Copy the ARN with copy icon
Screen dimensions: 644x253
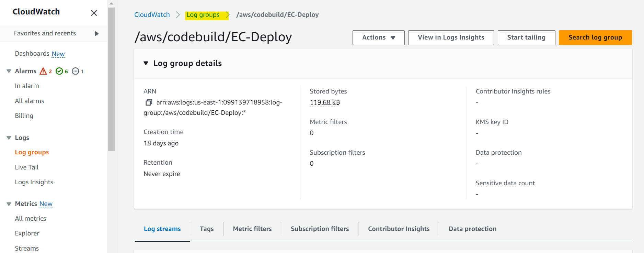[x=149, y=102]
